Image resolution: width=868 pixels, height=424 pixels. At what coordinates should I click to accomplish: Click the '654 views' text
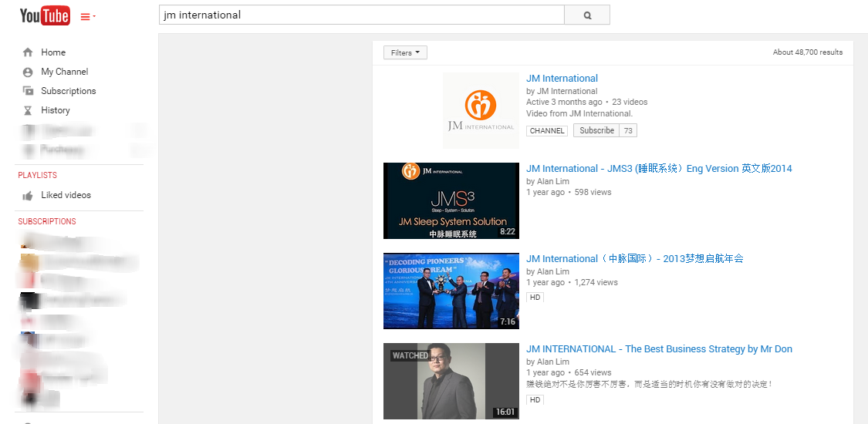[593, 372]
